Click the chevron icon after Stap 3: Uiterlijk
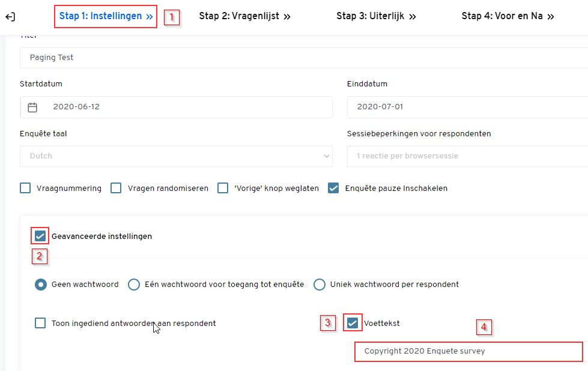Screen dimensions: 588x371 click(x=412, y=16)
